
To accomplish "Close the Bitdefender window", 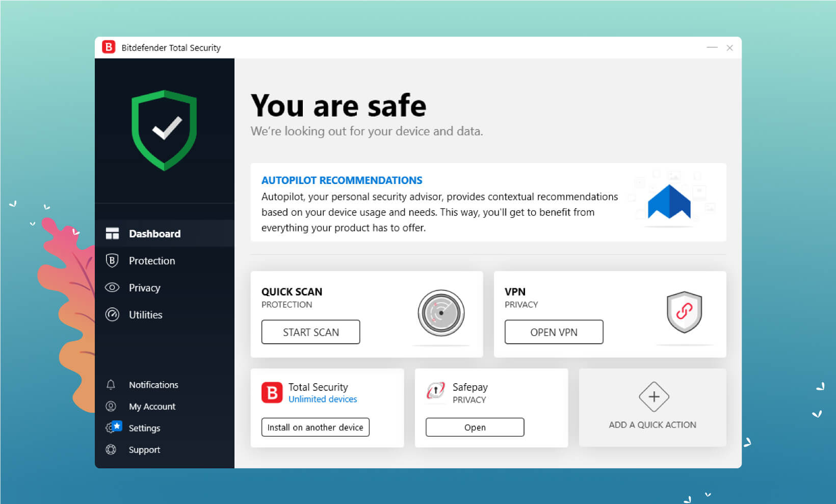I will coord(729,47).
